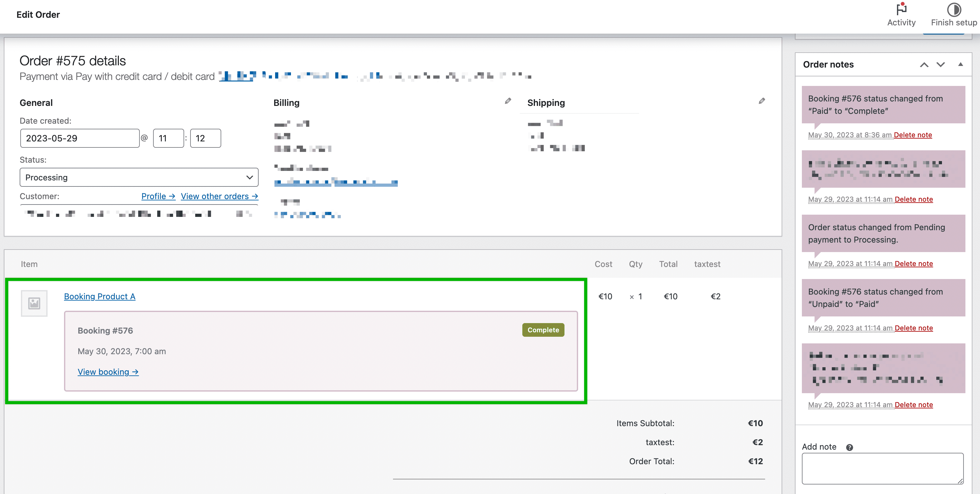Image resolution: width=980 pixels, height=494 pixels.
Task: Select the hour field showing 11
Action: pos(168,138)
